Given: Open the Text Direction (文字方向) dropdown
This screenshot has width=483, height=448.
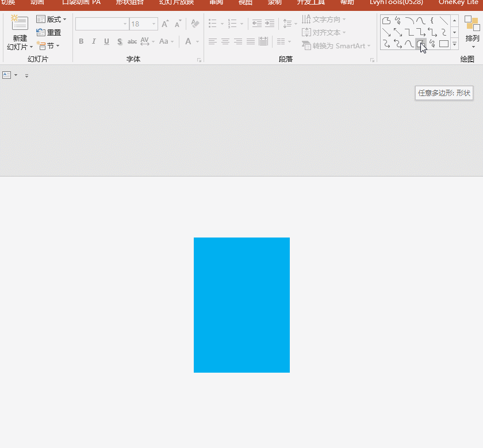Looking at the screenshot, I should coord(324,20).
